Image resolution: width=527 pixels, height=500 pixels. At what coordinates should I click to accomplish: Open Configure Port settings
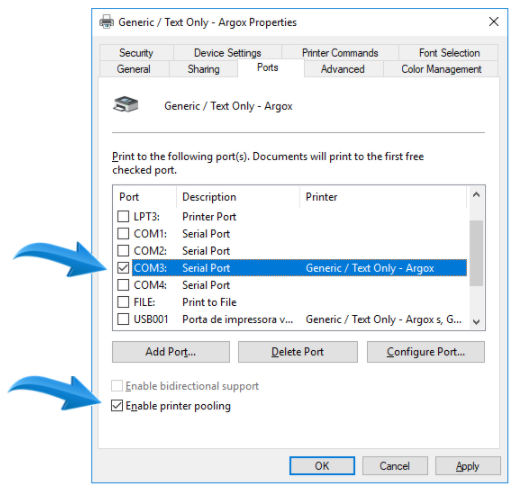[425, 352]
